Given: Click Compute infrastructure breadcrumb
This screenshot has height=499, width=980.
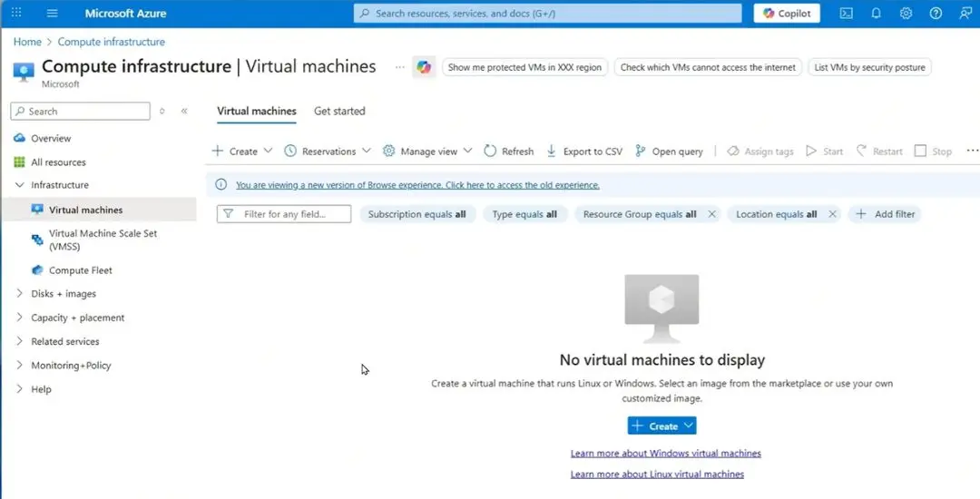Looking at the screenshot, I should (x=112, y=42).
